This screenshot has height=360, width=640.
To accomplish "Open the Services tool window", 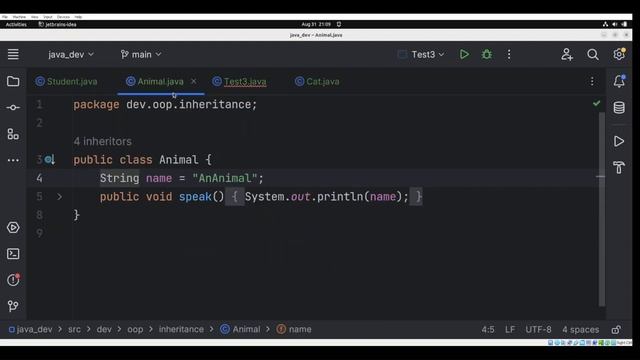I will pos(13,227).
